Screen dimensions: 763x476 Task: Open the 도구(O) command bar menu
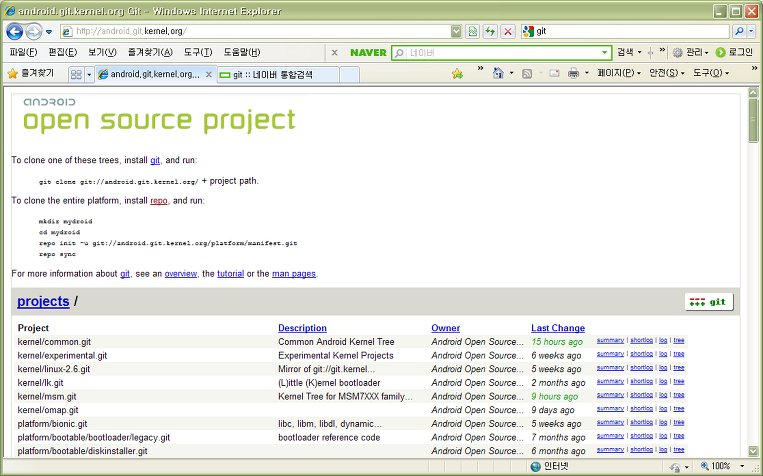pyautogui.click(x=710, y=73)
